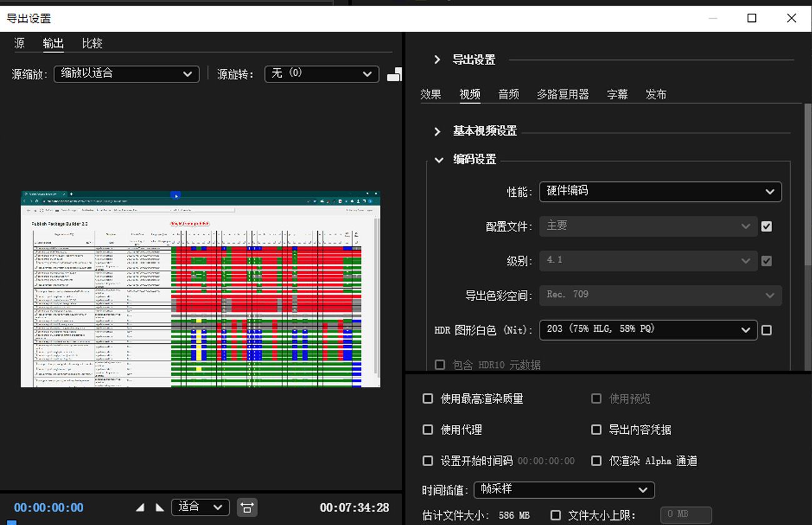Image resolution: width=812 pixels, height=525 pixels.
Task: Open the 导出色彩空间 dropdown
Action: 660,295
